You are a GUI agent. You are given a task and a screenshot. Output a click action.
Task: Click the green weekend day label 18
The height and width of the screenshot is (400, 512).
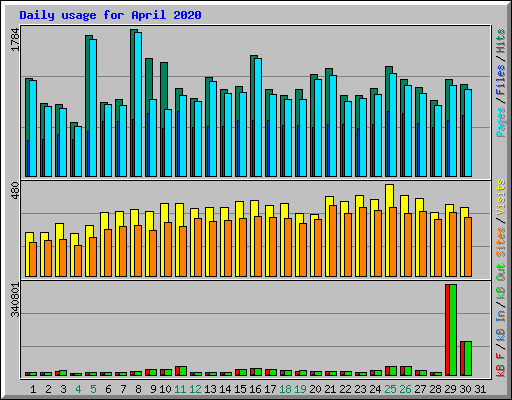(285, 389)
